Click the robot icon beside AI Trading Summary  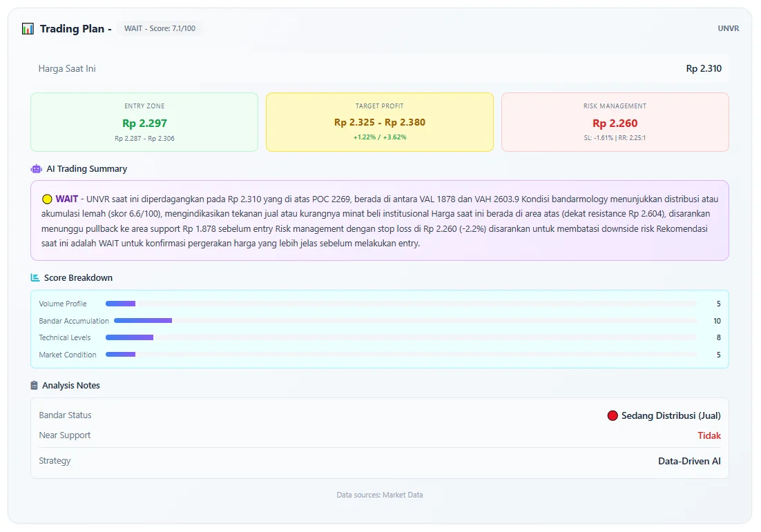[x=37, y=169]
